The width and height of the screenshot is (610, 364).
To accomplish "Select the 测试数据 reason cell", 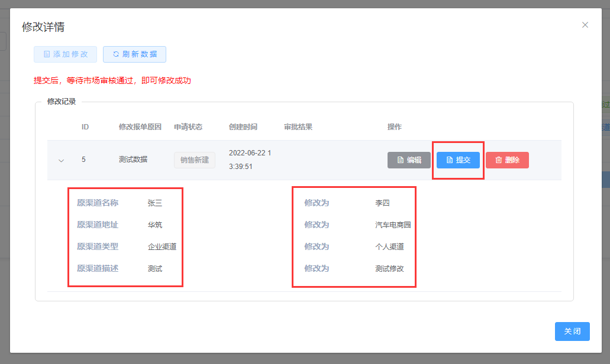I will click(133, 160).
